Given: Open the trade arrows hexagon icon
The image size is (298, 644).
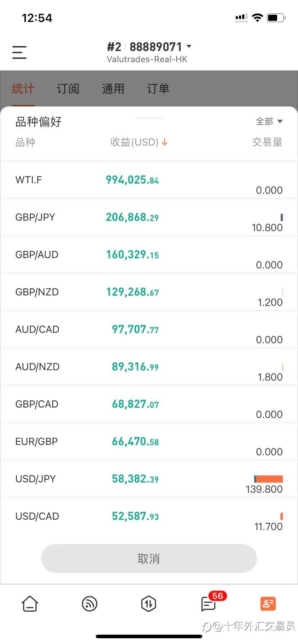Looking at the screenshot, I should [149, 604].
